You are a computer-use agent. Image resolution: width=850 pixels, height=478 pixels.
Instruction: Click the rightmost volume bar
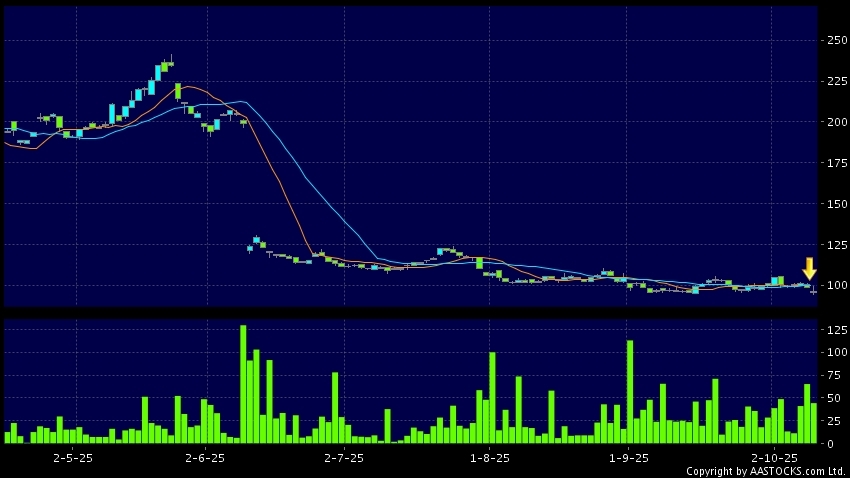(814, 423)
